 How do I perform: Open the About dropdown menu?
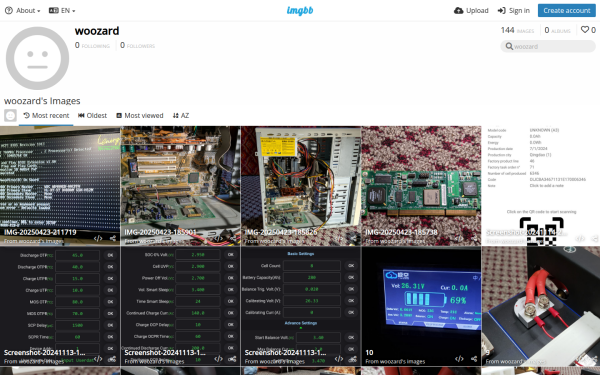[23, 11]
